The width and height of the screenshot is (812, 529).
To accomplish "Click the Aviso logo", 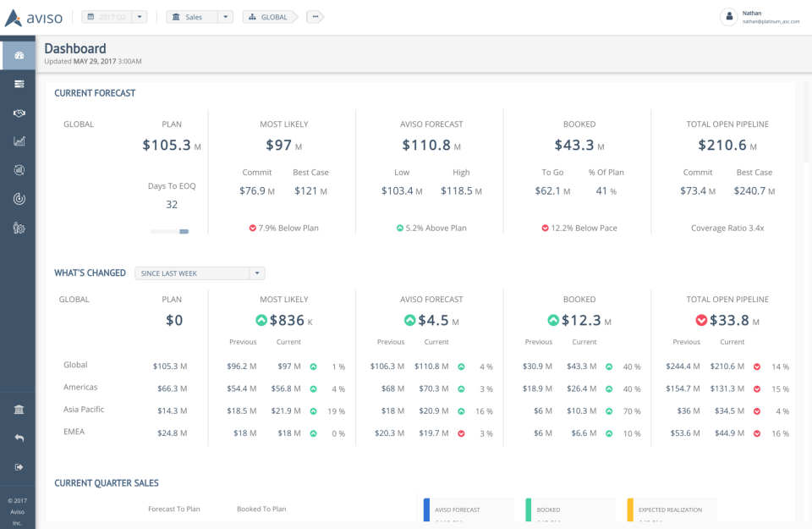I will click(36, 17).
